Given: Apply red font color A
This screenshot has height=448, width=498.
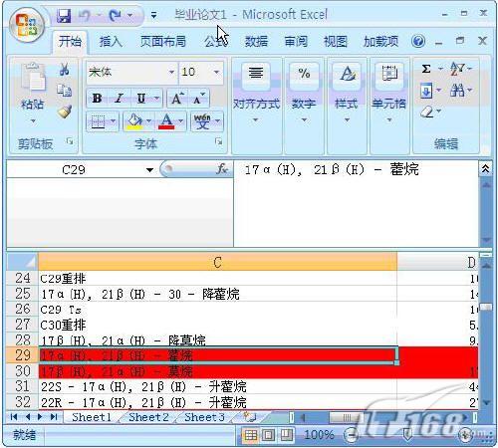Looking at the screenshot, I should pyautogui.click(x=166, y=121).
